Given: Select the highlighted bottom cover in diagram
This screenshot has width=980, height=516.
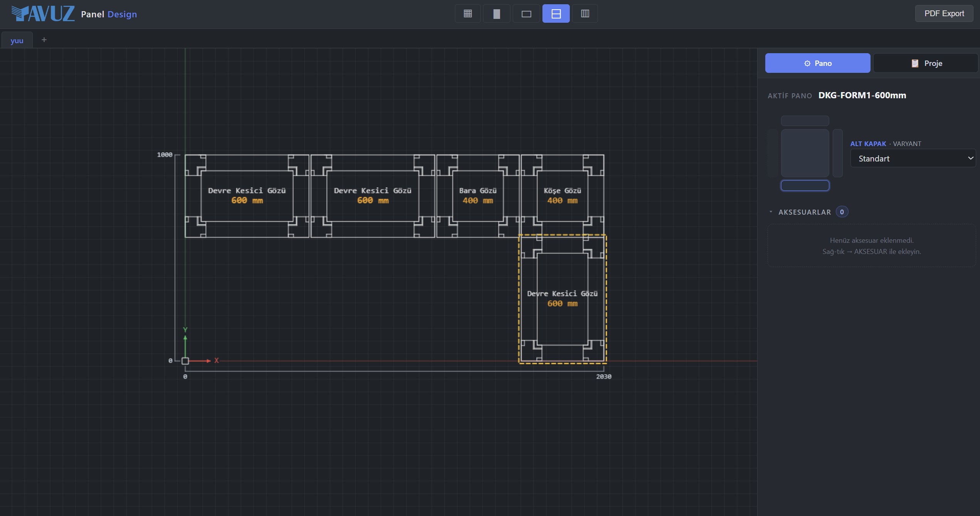Looking at the screenshot, I should [x=805, y=185].
